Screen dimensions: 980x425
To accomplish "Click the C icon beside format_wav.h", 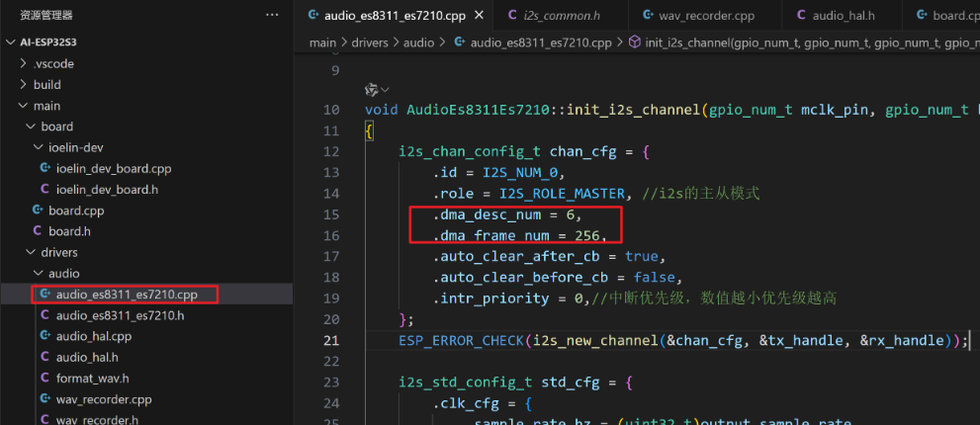I will pos(45,379).
